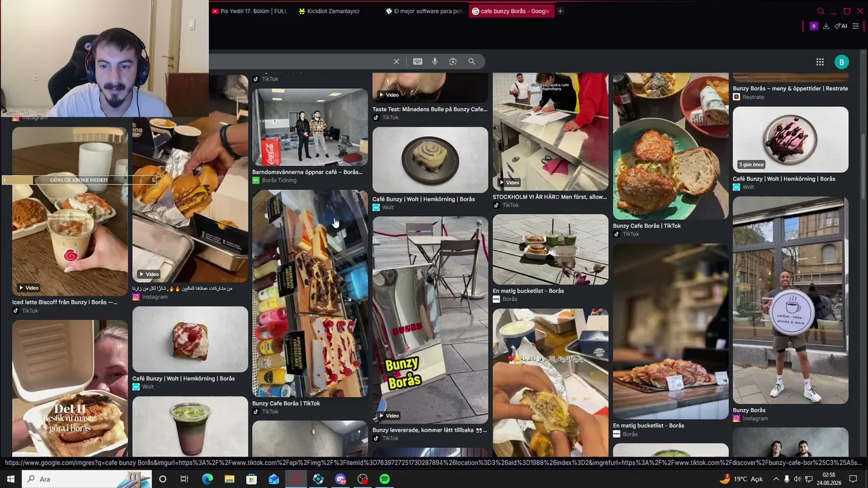Open Cortana circle on taskbar
Screen dimensions: 868x488
[163, 479]
